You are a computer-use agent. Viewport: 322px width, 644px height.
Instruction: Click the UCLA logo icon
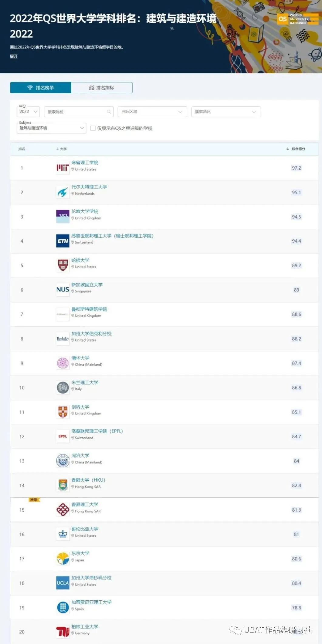(x=63, y=583)
